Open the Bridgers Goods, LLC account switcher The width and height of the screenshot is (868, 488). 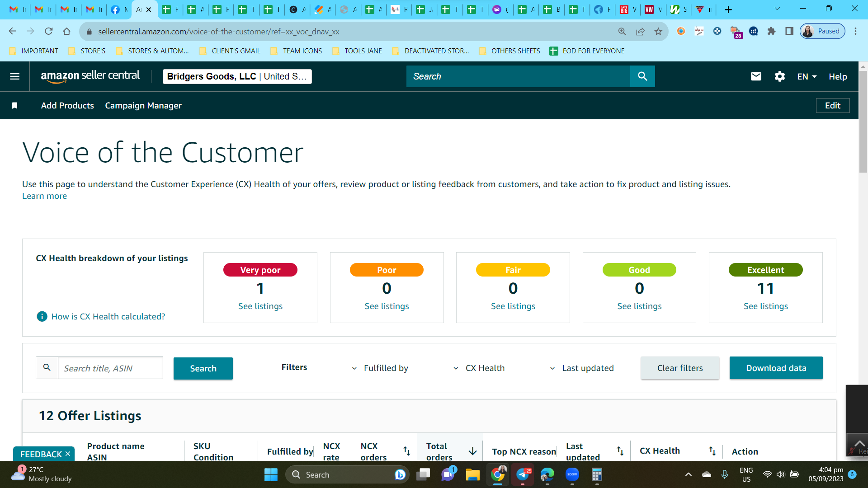pos(237,76)
